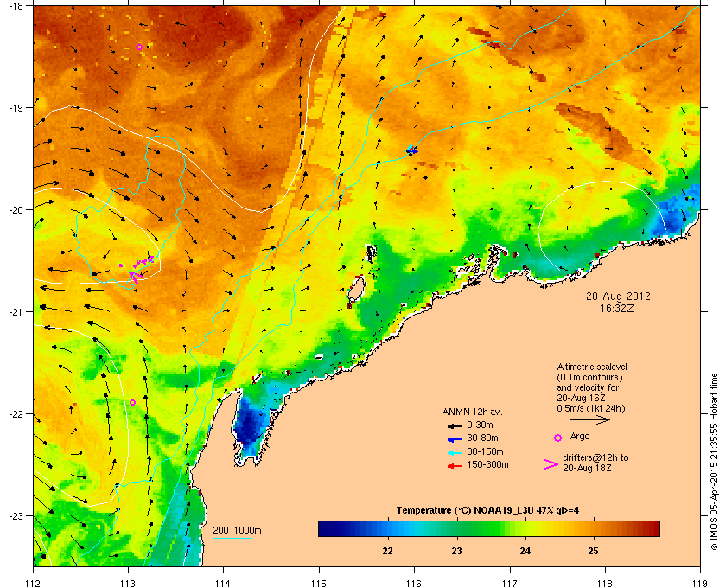
Task: Click the longitude axis label '116'
Action: tap(414, 583)
